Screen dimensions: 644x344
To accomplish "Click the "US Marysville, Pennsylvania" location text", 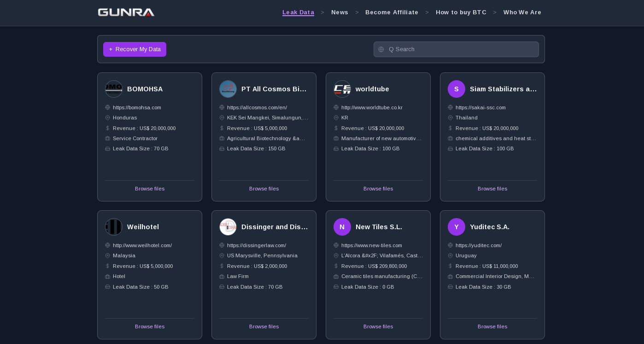I will (262, 255).
